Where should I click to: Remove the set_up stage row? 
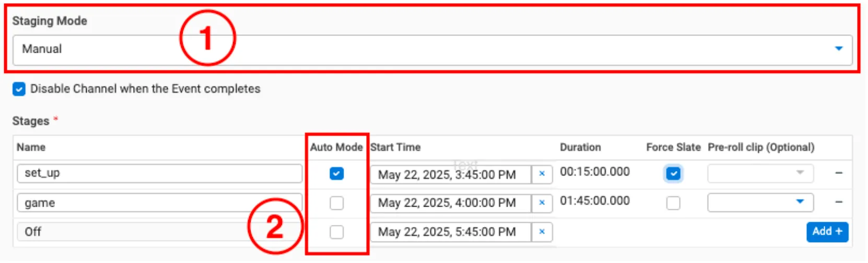[839, 173]
